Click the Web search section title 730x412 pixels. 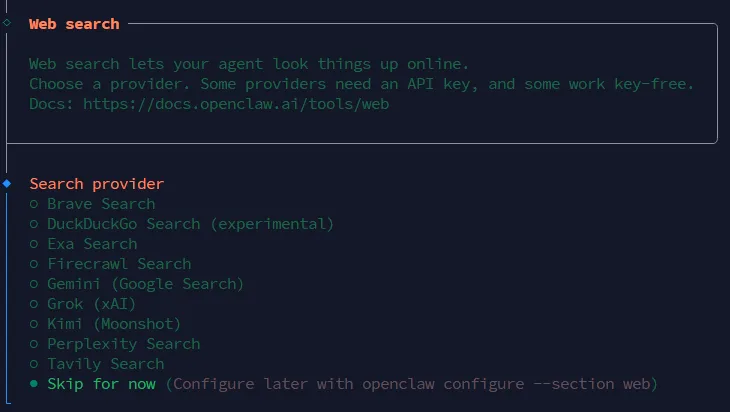(74, 23)
